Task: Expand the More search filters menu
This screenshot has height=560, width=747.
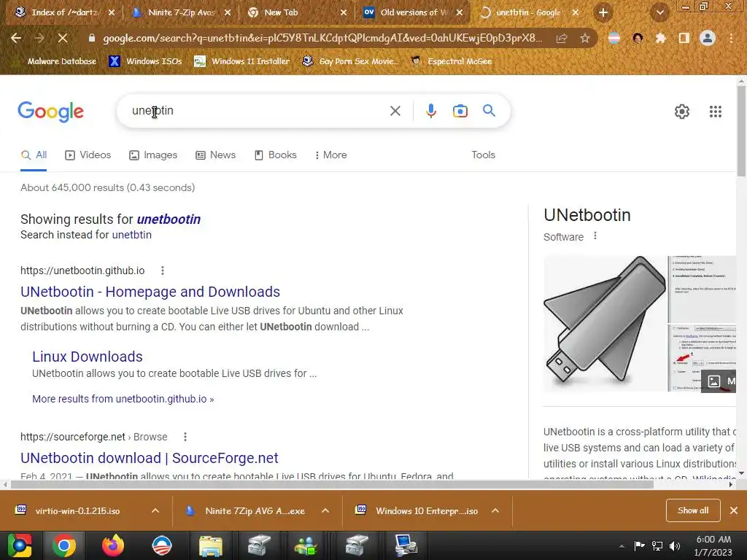Action: point(330,155)
